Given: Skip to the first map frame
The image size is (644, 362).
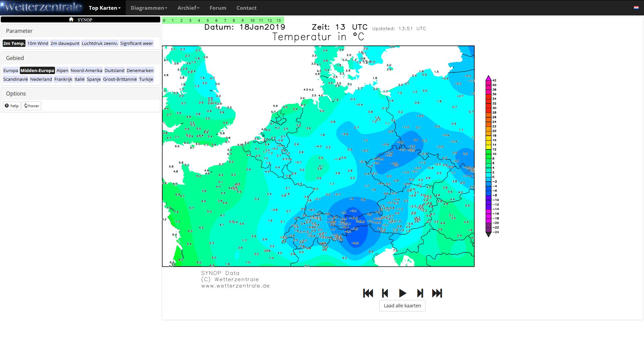Looking at the screenshot, I should [368, 293].
